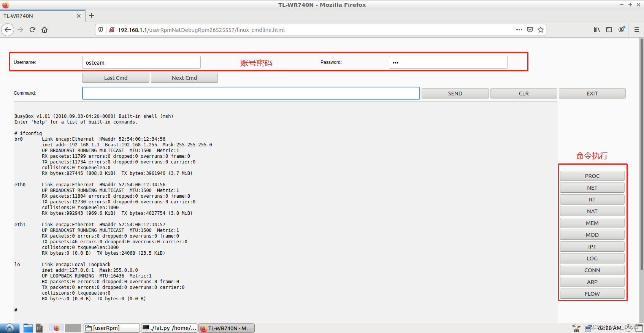
Task: Click the Password input field
Action: coord(448,62)
